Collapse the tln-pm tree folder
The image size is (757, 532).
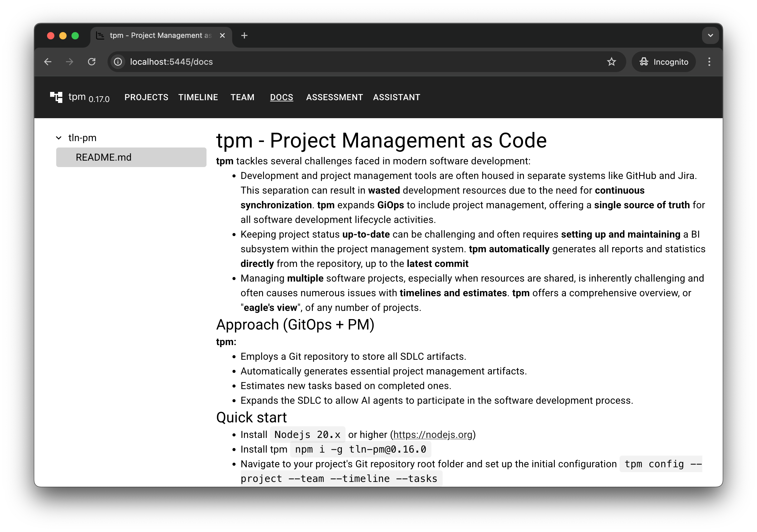(59, 138)
